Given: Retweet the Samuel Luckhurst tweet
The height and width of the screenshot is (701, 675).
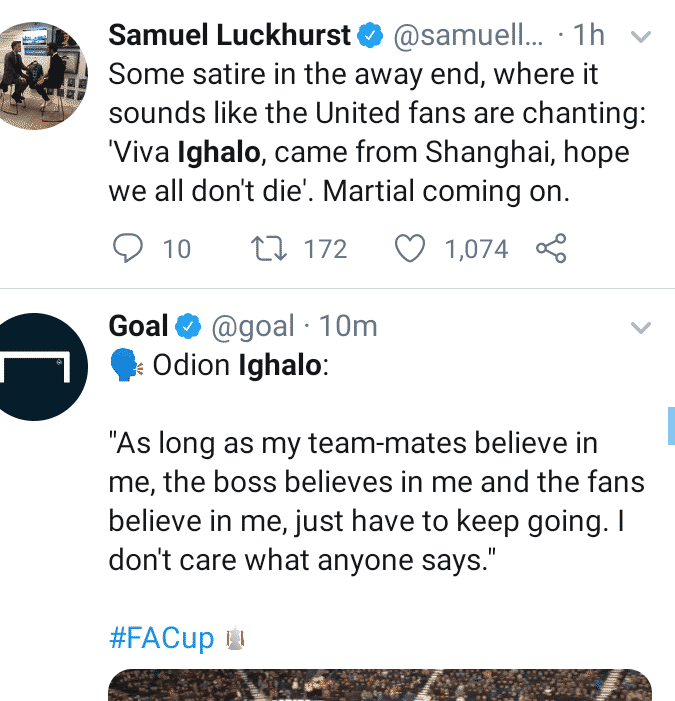Looking at the screenshot, I should click(270, 247).
